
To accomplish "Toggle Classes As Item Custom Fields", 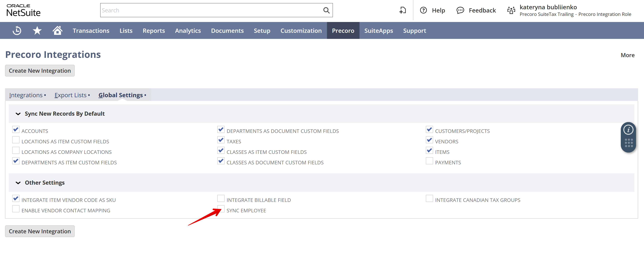I will coord(221,150).
